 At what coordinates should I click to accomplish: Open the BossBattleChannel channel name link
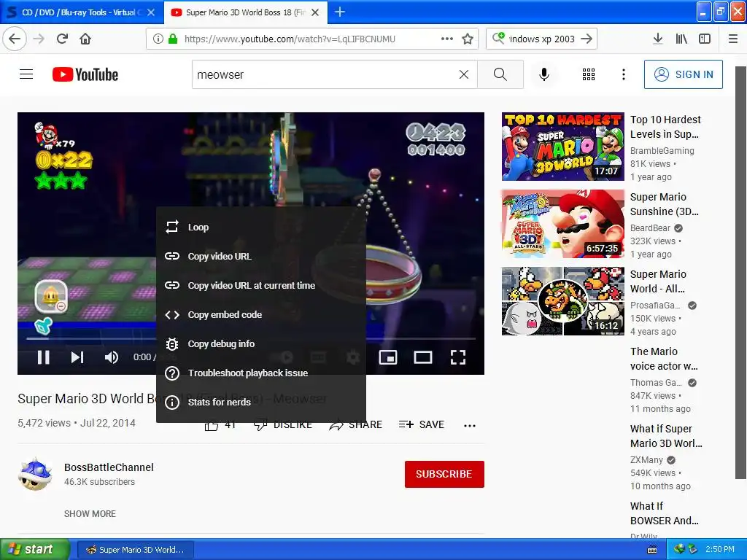(x=109, y=467)
